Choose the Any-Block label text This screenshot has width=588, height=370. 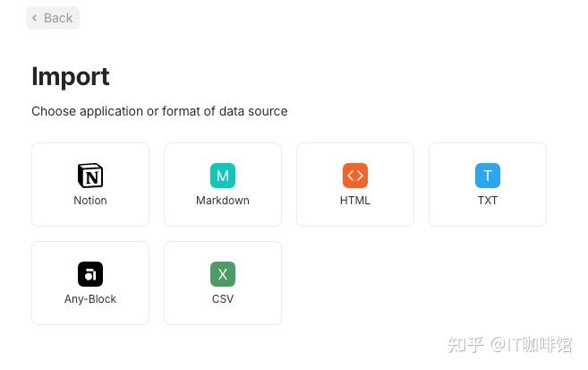pos(90,299)
